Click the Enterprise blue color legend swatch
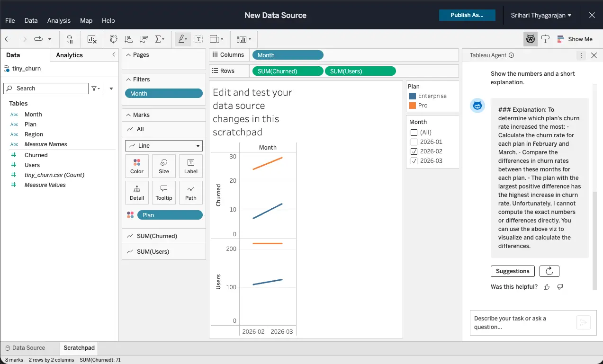603x364 pixels. coord(412,96)
